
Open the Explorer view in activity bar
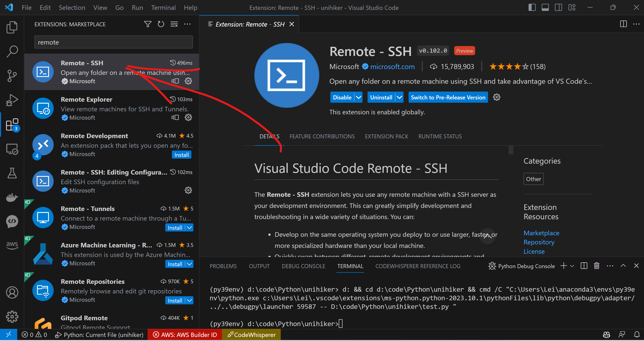[12, 27]
